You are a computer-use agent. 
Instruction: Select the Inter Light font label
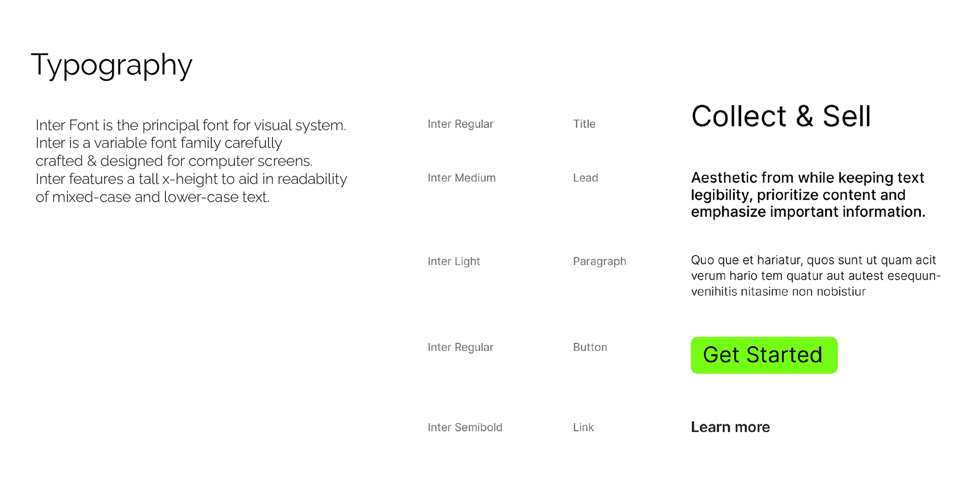(x=454, y=261)
